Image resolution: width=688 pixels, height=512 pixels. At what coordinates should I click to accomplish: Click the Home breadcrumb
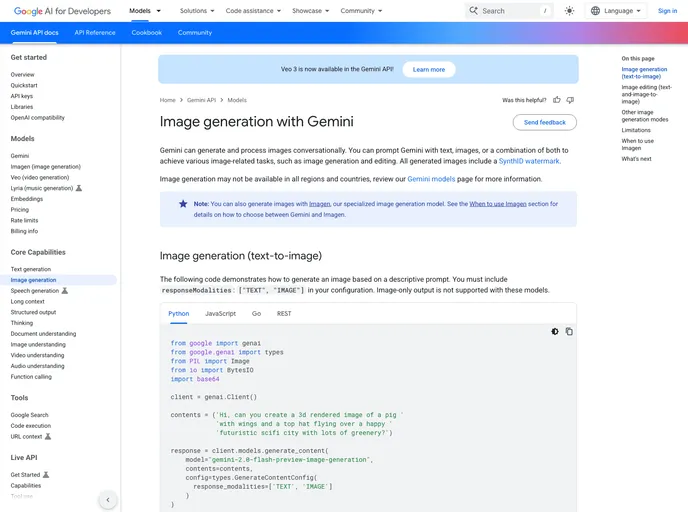tap(168, 100)
